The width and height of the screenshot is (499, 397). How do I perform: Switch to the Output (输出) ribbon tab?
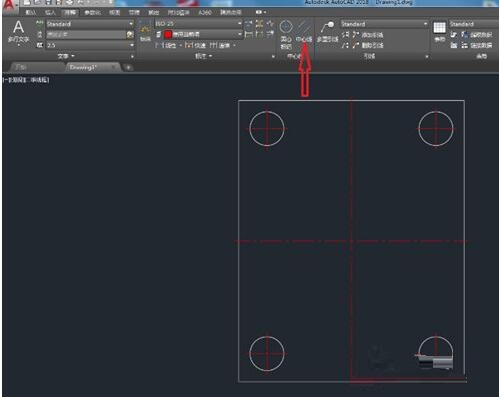click(153, 12)
